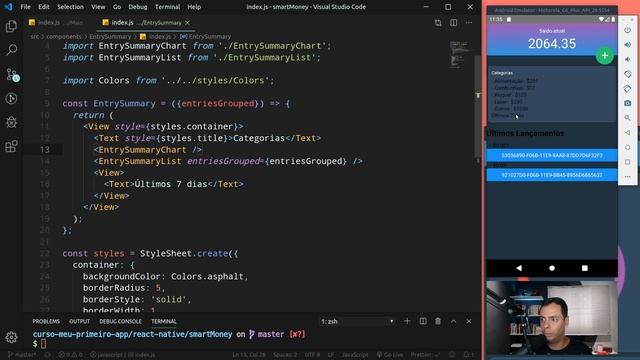Toggle maximized panel size with chevron
The image size is (640, 360).
pos(453,321)
